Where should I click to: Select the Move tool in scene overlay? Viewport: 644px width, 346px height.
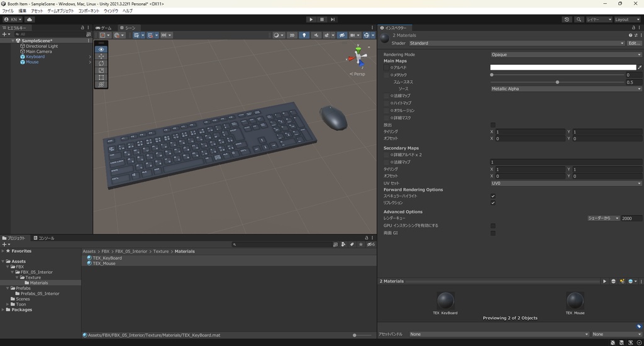[101, 56]
